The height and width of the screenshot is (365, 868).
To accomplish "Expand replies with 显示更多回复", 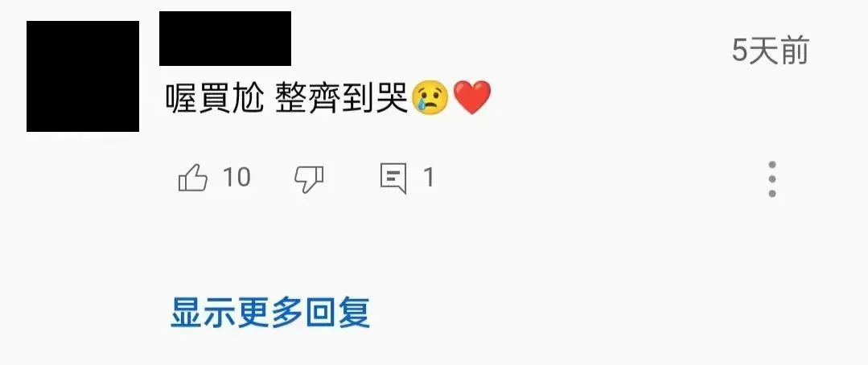I will point(270,313).
